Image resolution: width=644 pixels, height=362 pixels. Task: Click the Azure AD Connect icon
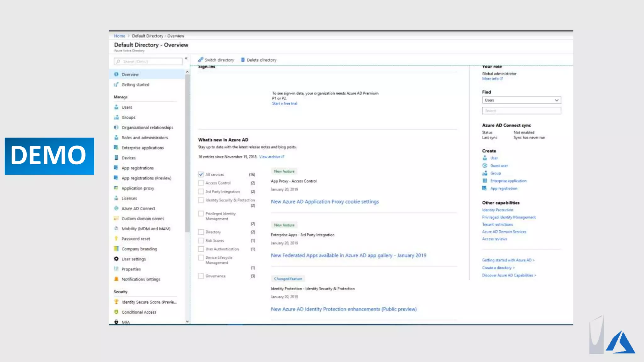pos(116,208)
